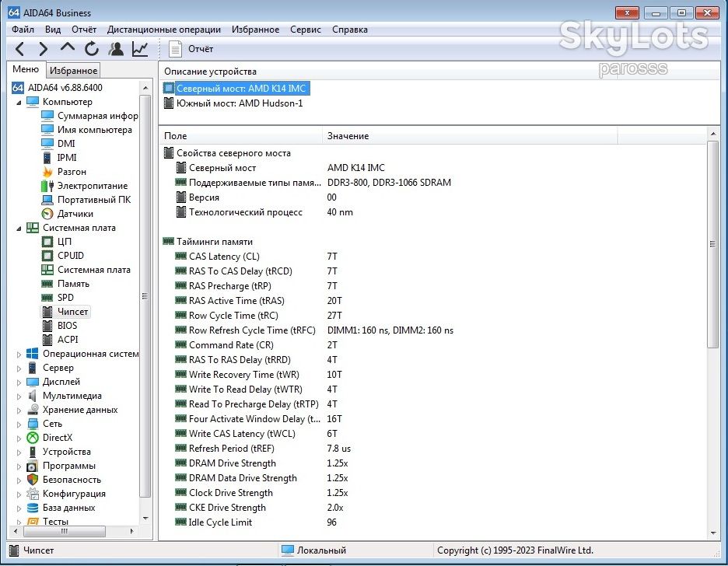Expand the Хранение данных tree node

19,411
